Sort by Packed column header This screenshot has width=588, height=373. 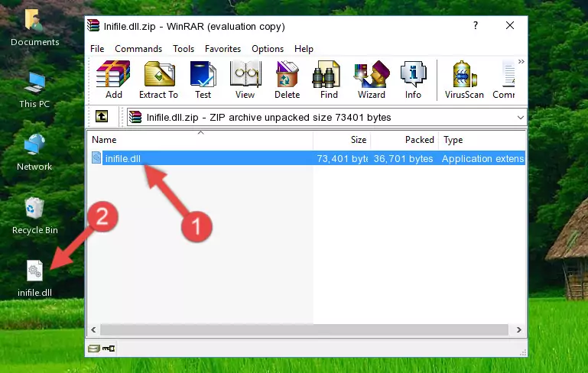coord(404,140)
